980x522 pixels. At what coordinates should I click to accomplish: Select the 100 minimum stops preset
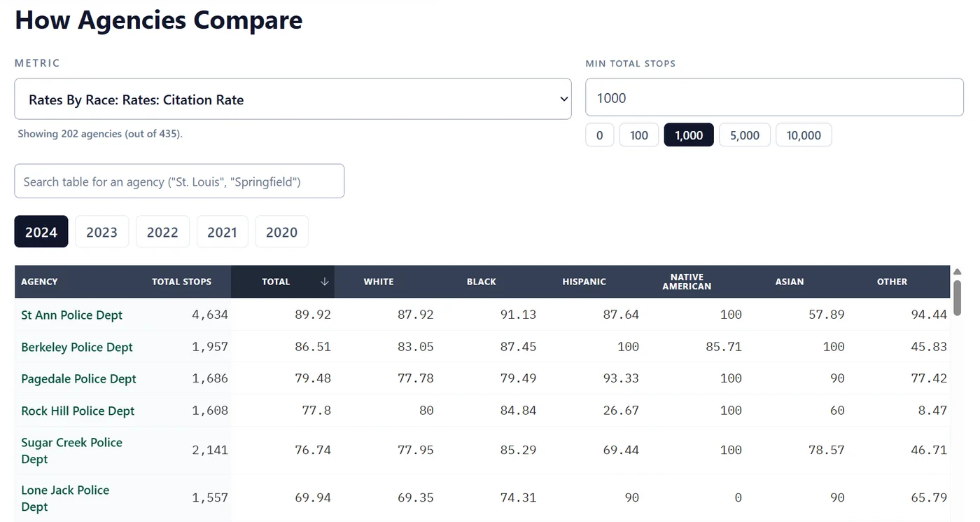click(x=638, y=135)
